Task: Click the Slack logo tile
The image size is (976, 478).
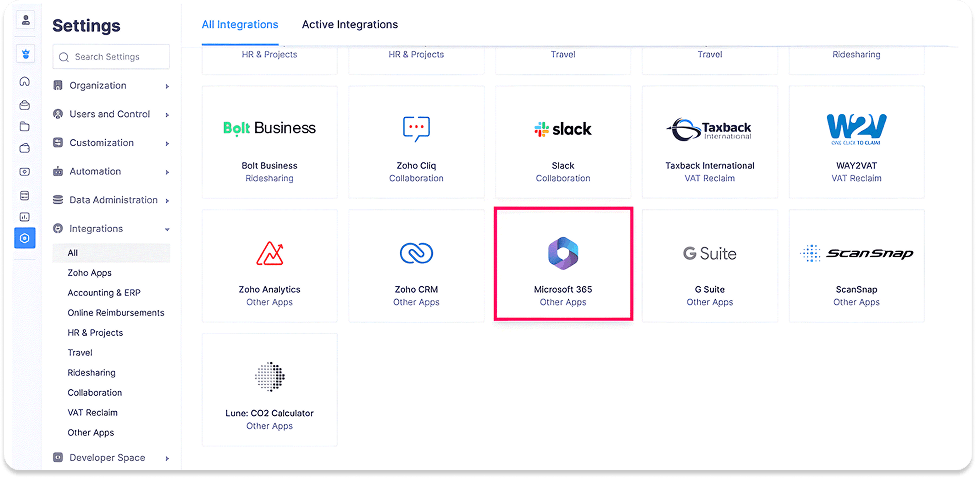Action: pyautogui.click(x=563, y=129)
